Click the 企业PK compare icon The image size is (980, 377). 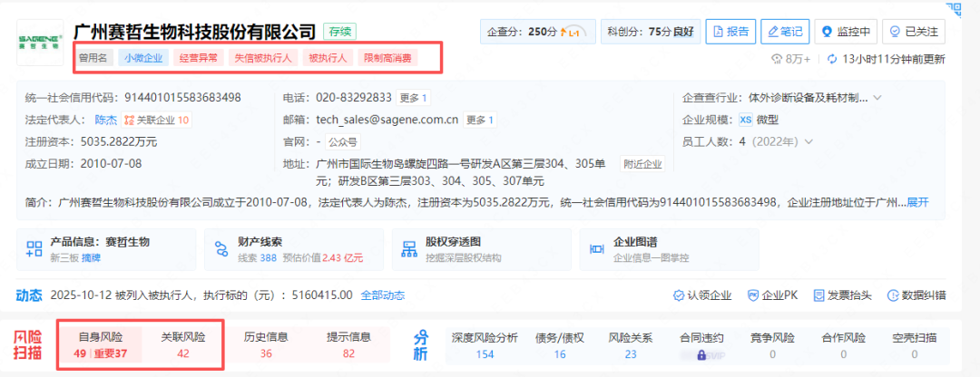pos(753,295)
